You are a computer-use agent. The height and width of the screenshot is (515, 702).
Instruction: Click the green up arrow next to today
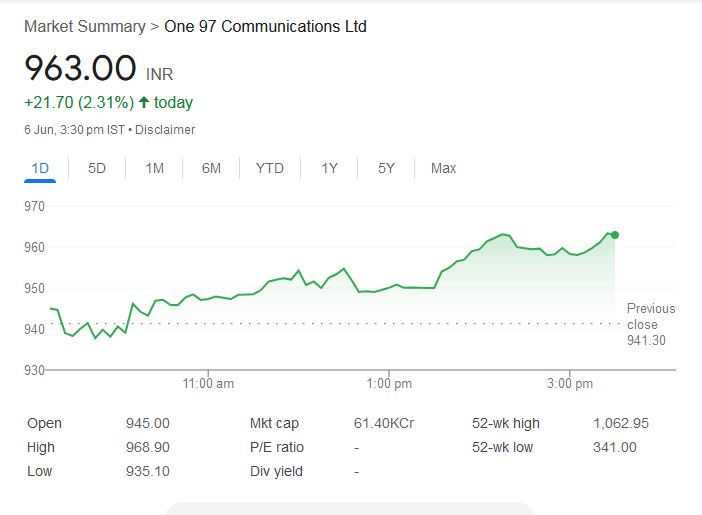tap(144, 103)
